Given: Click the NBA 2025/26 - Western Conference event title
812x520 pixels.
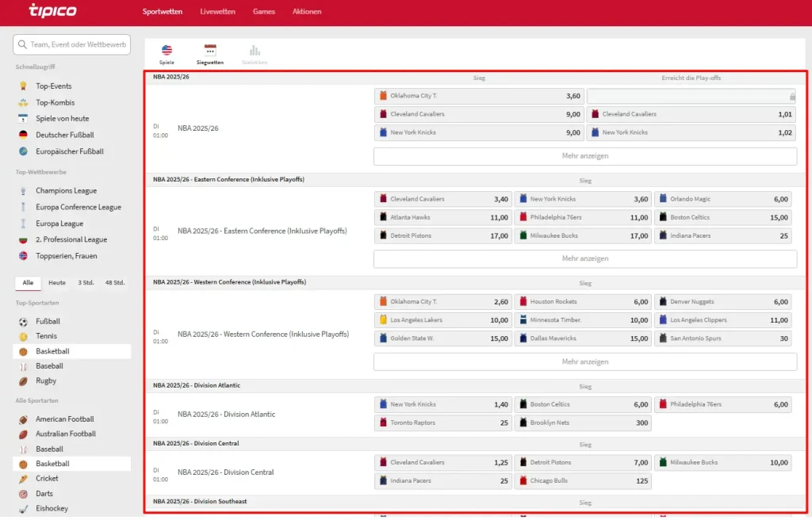Looking at the screenshot, I should [263, 335].
